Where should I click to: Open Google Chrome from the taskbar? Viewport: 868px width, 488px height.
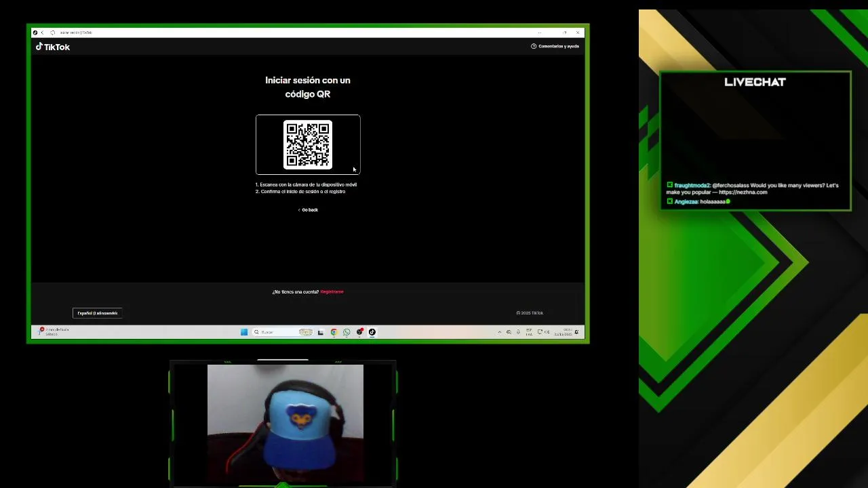tap(334, 332)
